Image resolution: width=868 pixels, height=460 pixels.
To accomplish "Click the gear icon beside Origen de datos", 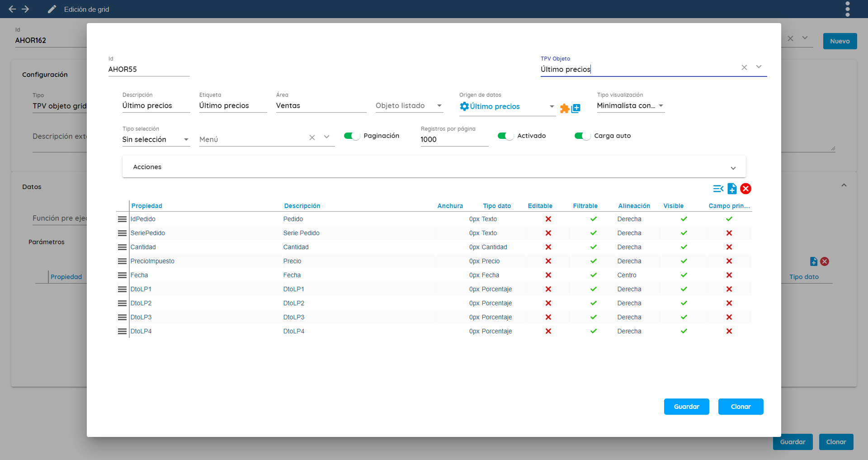I will click(464, 106).
